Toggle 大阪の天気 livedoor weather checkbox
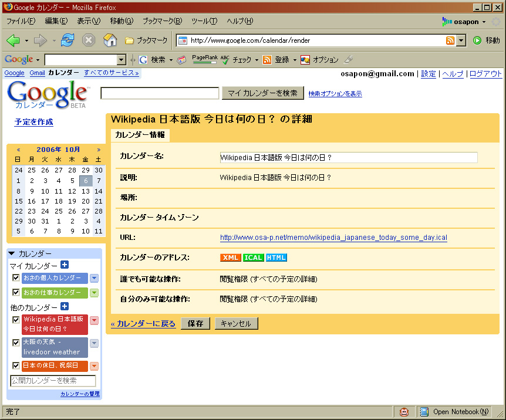 click(x=16, y=343)
